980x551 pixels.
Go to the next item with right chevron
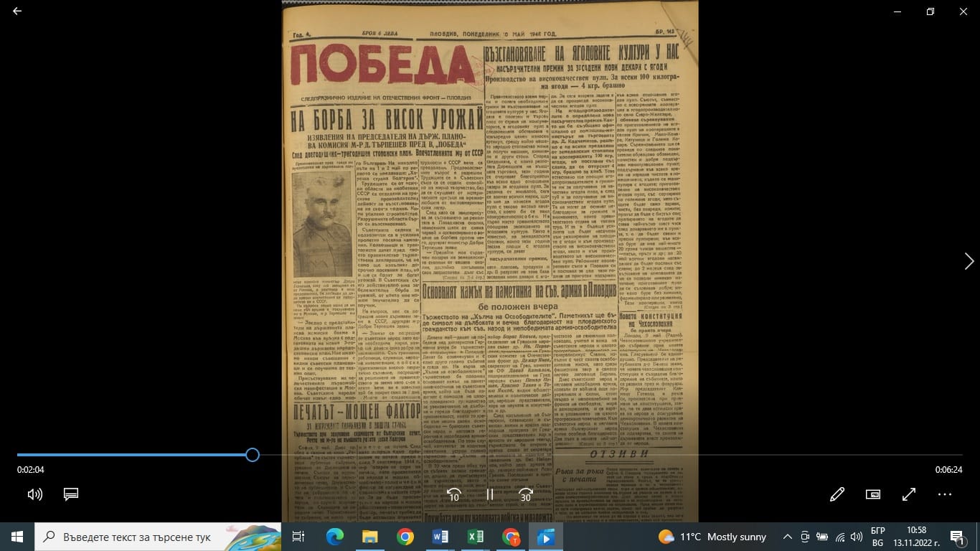[969, 261]
